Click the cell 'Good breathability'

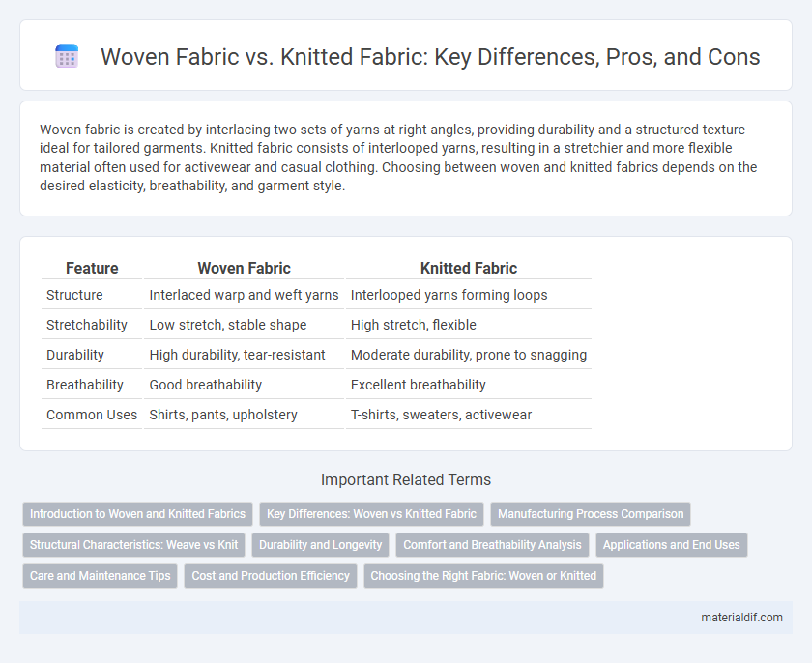pos(244,385)
